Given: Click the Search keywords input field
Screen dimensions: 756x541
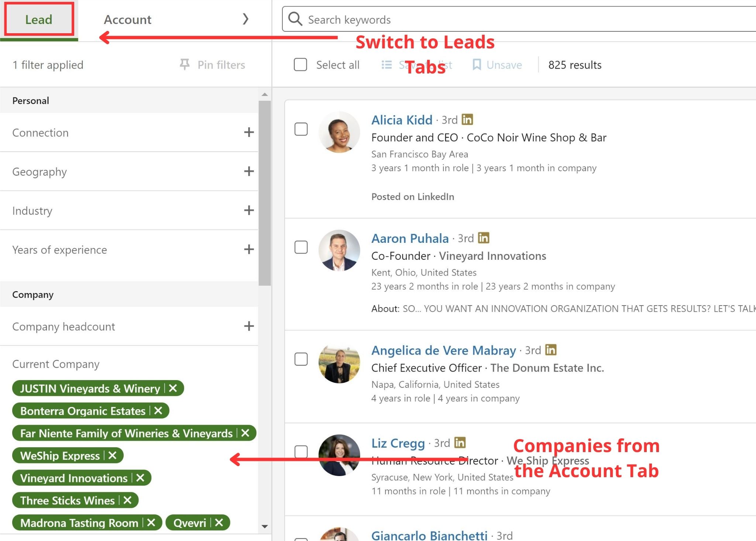Looking at the screenshot, I should 517,19.
